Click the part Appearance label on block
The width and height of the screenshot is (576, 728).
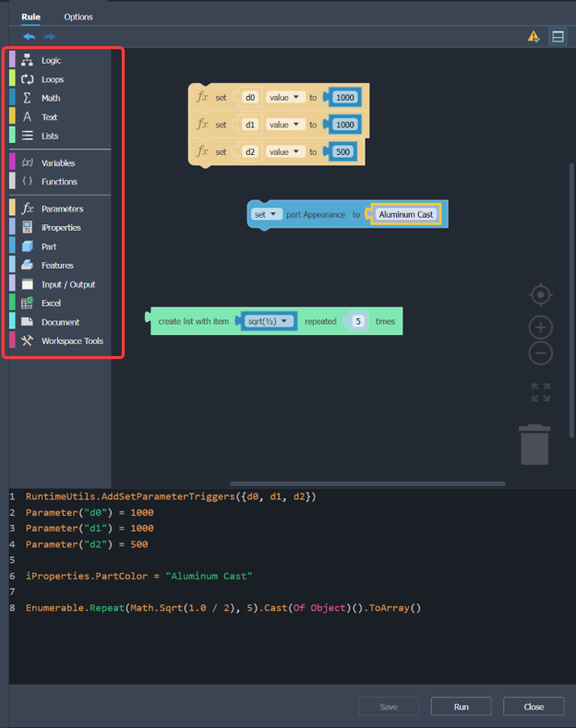click(x=316, y=214)
